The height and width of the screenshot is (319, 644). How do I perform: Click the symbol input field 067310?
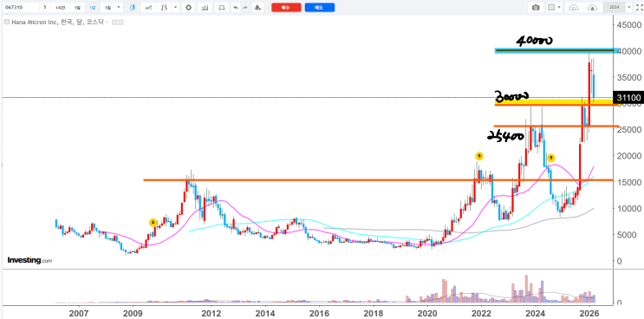click(x=20, y=8)
